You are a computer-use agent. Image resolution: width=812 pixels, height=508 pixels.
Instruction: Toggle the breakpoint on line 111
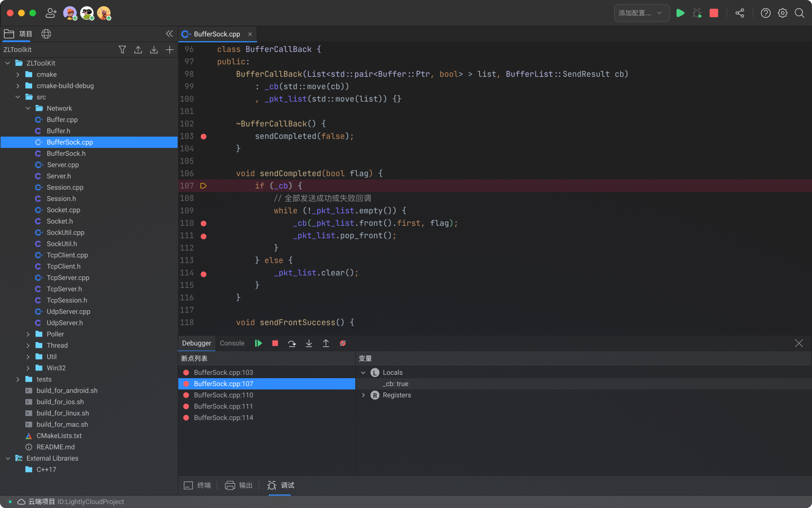click(203, 236)
